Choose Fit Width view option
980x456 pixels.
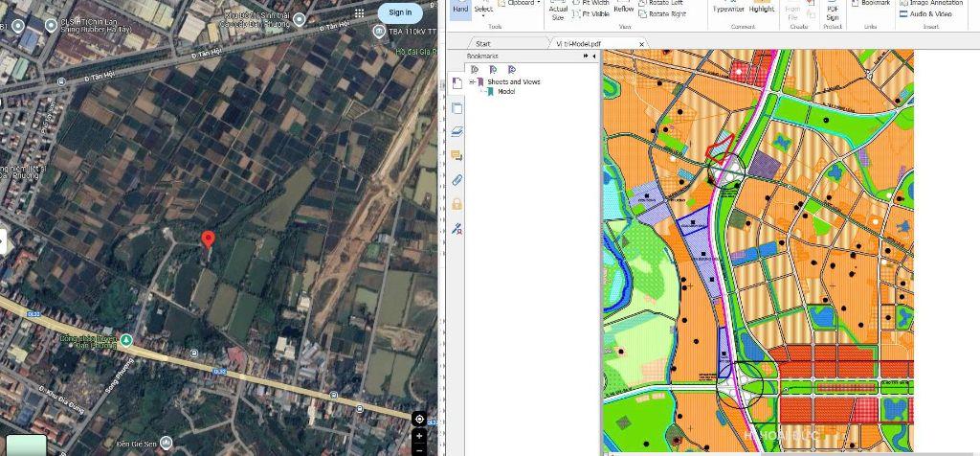pyautogui.click(x=590, y=3)
